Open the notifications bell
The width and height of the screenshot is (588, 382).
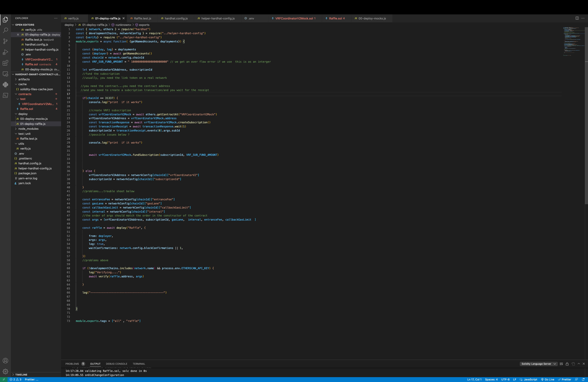click(583, 379)
